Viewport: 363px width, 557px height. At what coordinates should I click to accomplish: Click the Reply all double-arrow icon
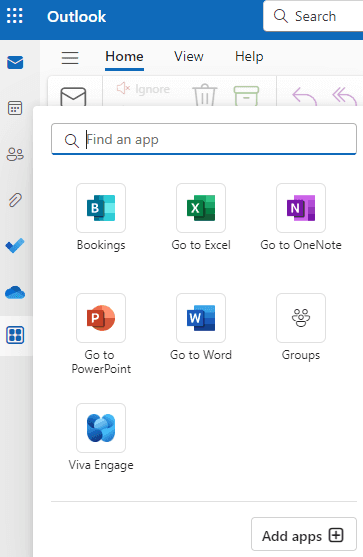click(344, 97)
